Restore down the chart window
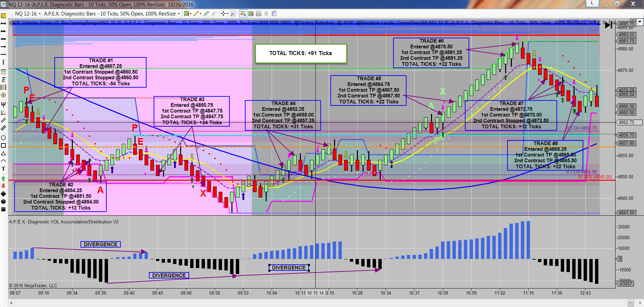This screenshot has width=644, height=307. [617, 4]
